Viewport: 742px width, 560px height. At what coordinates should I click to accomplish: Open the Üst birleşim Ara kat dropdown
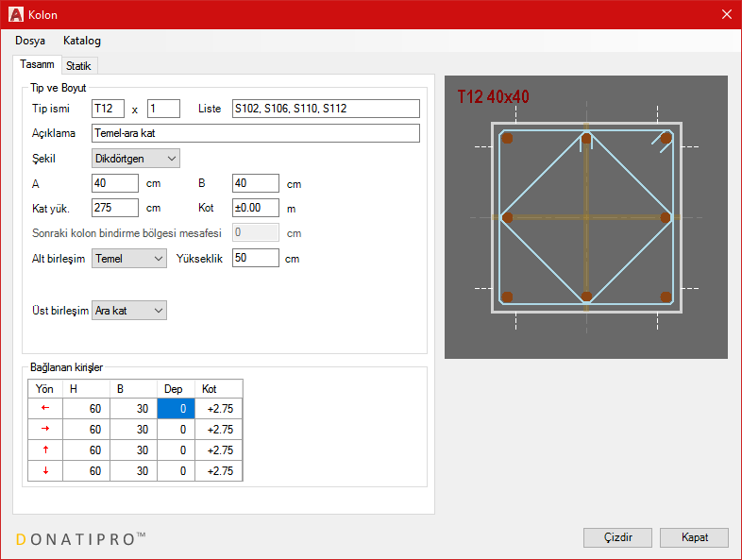(128, 311)
